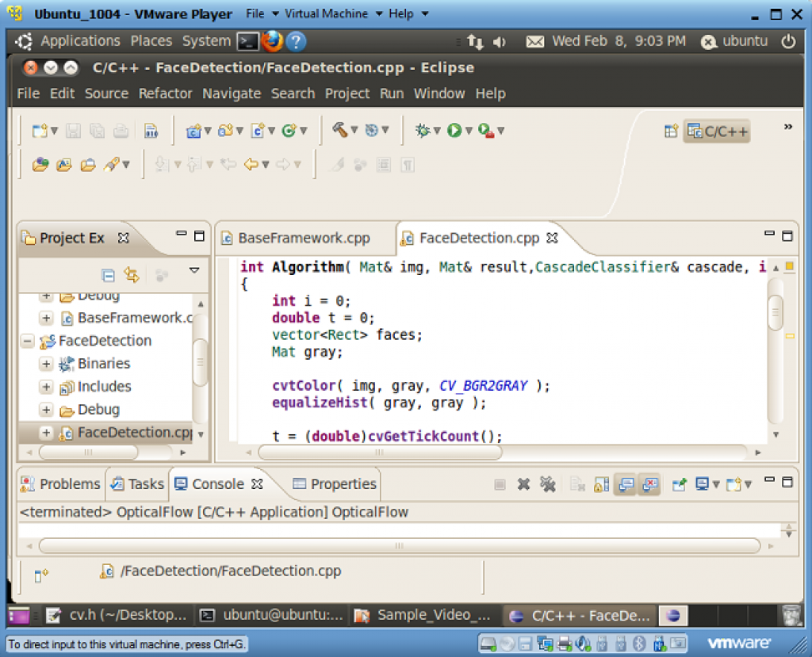Run the application with the green Run icon
Viewport: 812px width, 657px height.
(454, 131)
